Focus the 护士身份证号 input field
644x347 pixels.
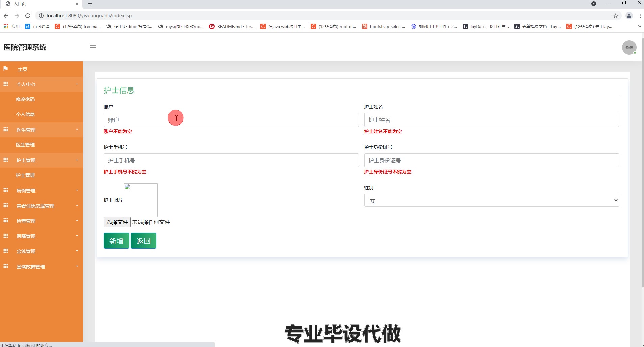(x=492, y=160)
